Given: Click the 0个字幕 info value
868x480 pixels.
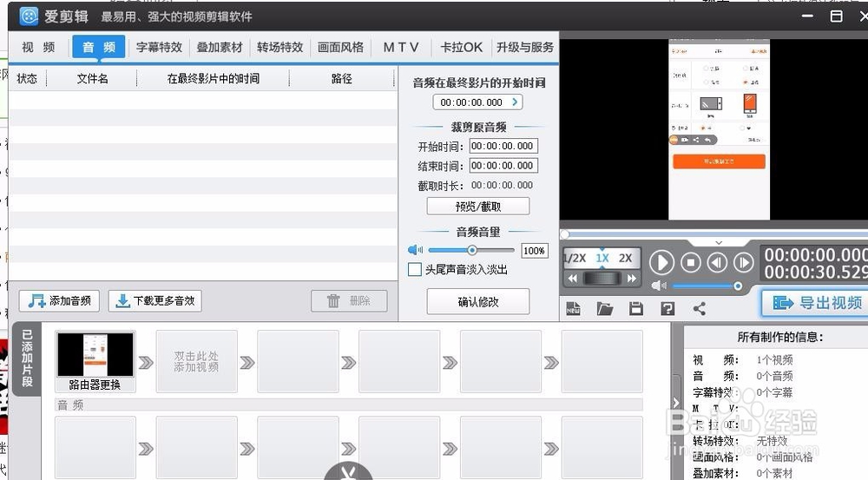Looking at the screenshot, I should (x=774, y=392).
